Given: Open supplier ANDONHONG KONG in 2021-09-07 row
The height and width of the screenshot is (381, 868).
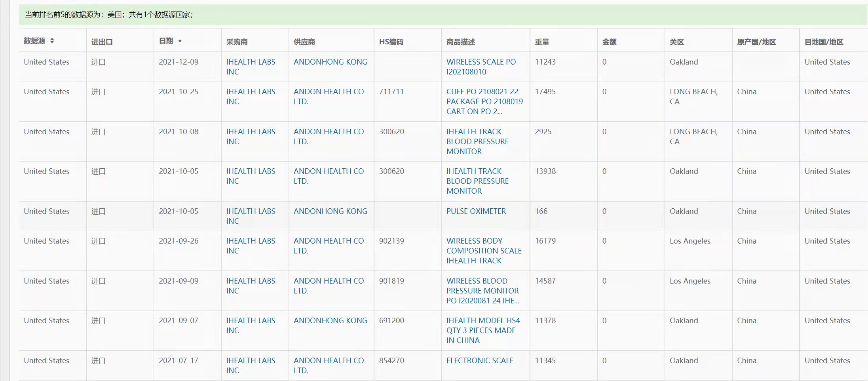Looking at the screenshot, I should 330,320.
